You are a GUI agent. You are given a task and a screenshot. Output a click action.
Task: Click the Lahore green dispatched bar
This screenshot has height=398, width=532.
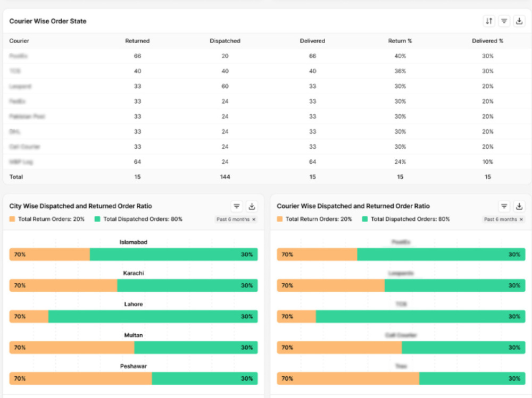tap(153, 317)
